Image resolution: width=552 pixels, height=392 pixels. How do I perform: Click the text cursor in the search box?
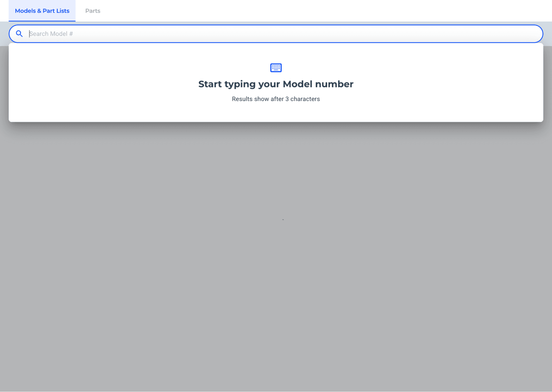coord(29,34)
